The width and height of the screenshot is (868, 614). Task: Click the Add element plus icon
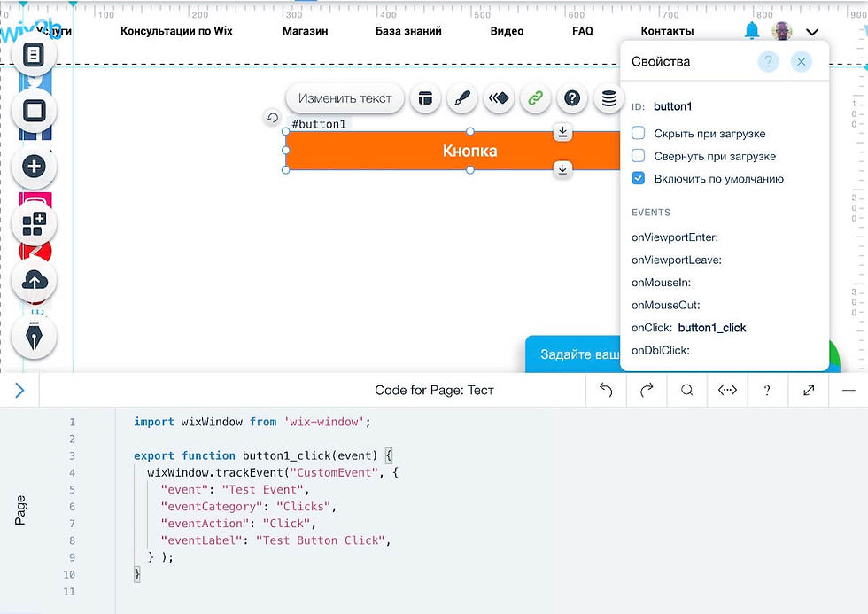tap(34, 167)
